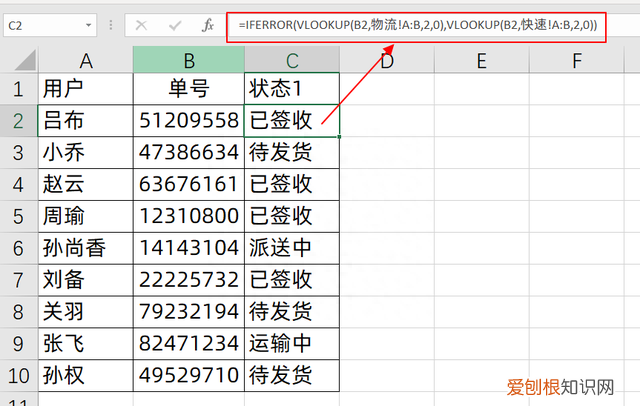Screen dimensions: 640x406
Task: Click order number 79232194
Action: 189,312
